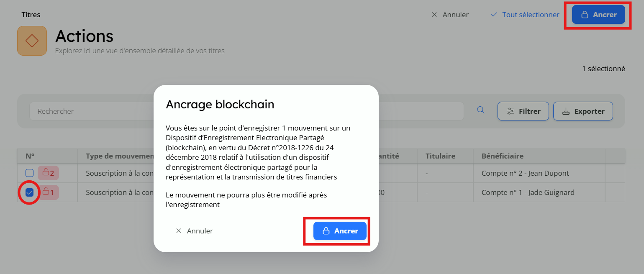
Task: Click the orange diamond Actions icon
Action: (x=32, y=41)
